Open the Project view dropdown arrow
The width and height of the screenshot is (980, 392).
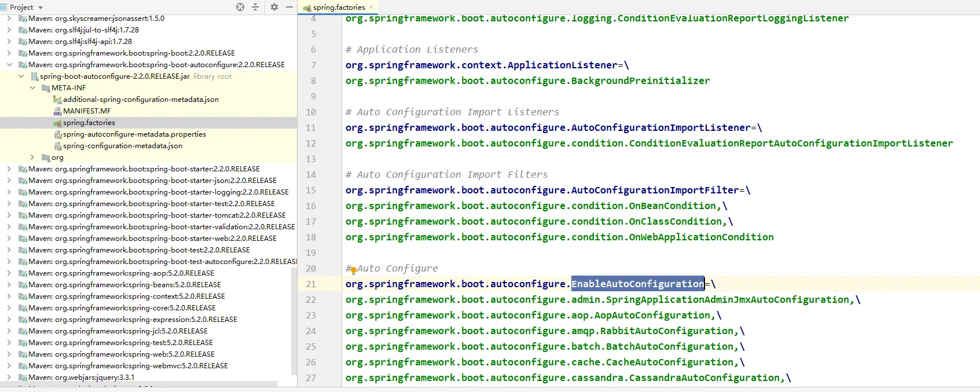tap(41, 8)
